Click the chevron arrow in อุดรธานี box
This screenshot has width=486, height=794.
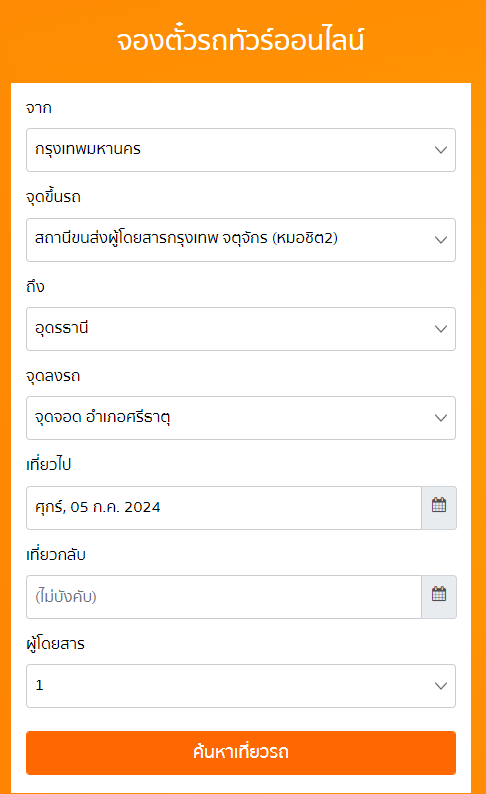[x=441, y=329]
